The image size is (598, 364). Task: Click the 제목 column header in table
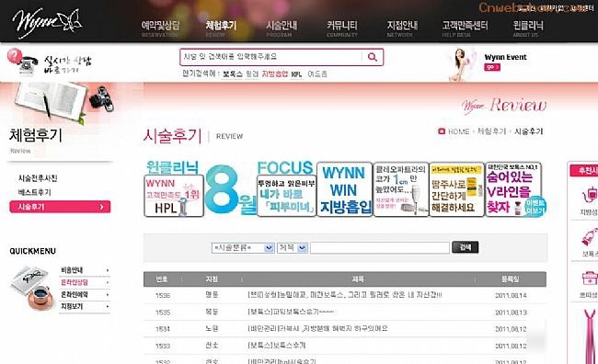[x=358, y=279]
